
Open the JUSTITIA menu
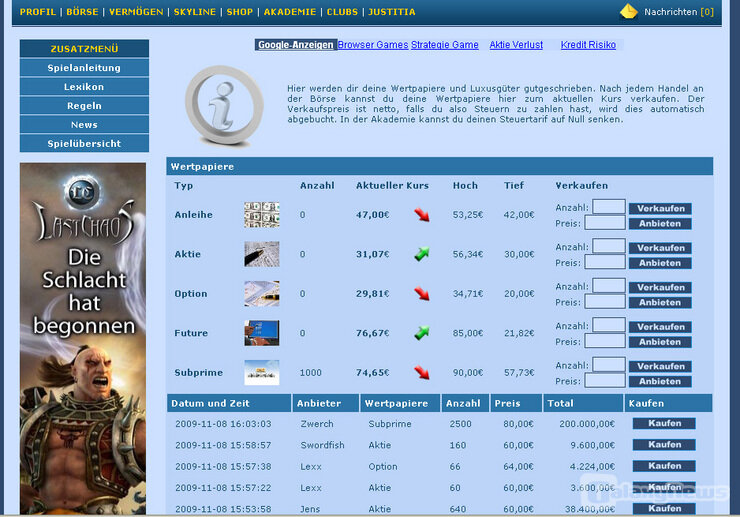[392, 12]
